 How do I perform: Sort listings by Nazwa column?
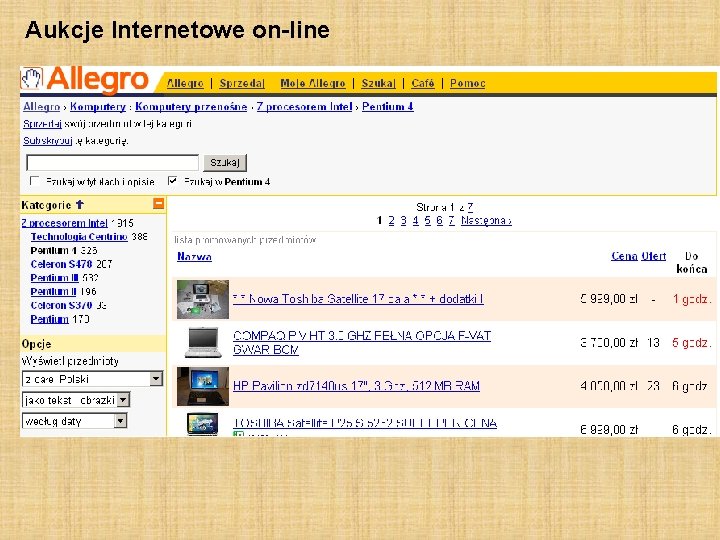coord(194,256)
